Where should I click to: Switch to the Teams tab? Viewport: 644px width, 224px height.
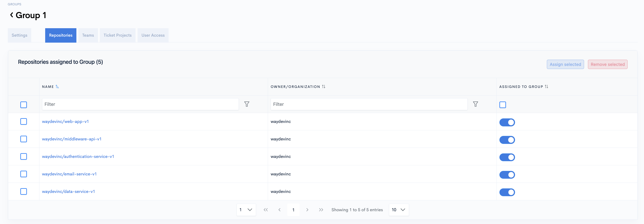88,35
